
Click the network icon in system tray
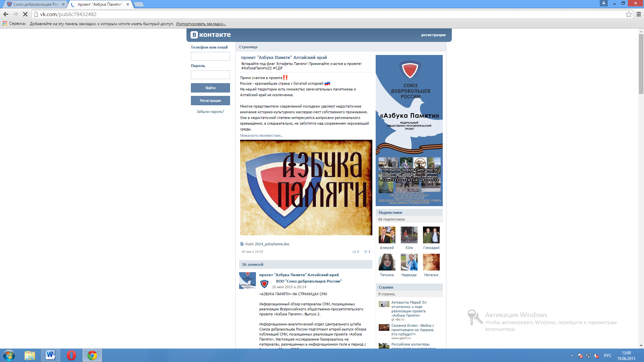click(x=588, y=356)
